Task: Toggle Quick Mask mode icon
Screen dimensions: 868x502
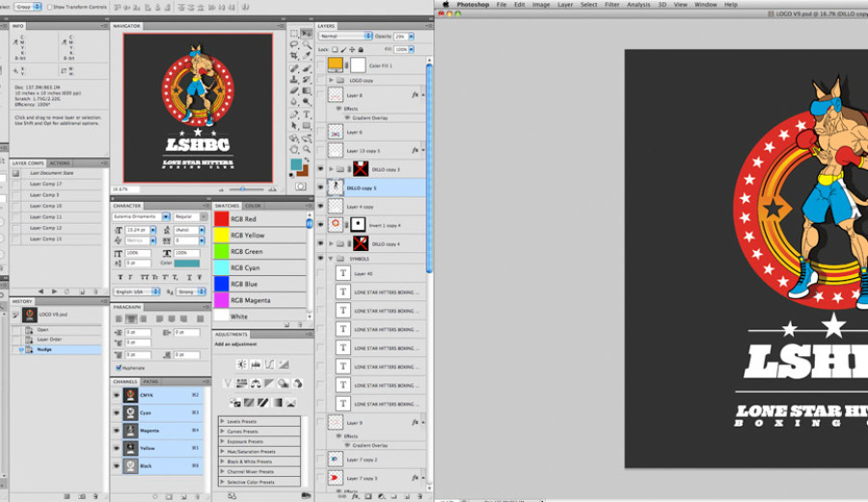Action: pos(300,186)
